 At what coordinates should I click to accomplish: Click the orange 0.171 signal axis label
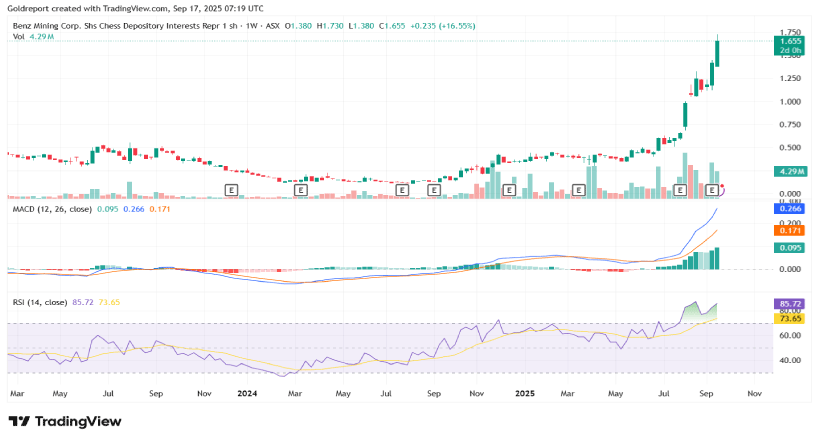coord(790,230)
